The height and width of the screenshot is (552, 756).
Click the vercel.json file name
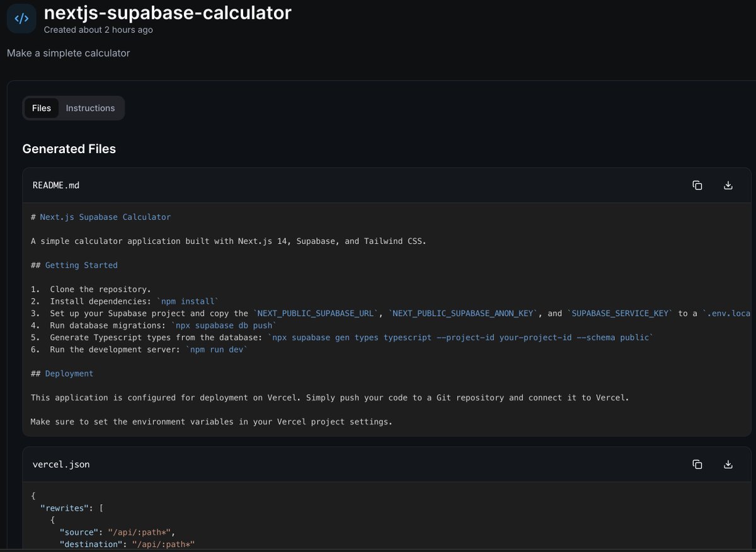61,464
